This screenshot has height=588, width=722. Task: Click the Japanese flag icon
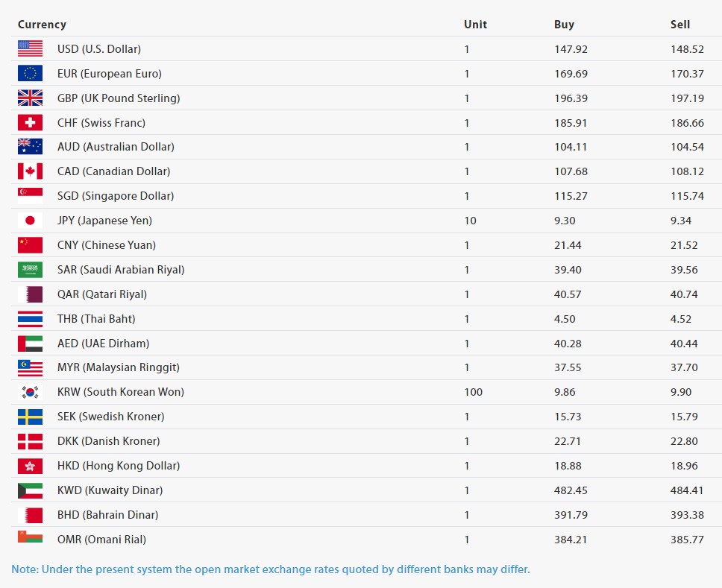(x=30, y=221)
